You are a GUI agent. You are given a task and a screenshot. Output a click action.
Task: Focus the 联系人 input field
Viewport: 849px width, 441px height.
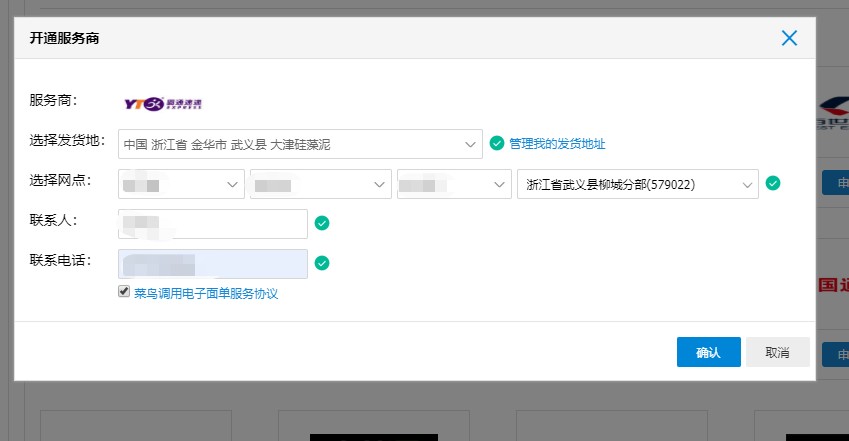(212, 223)
